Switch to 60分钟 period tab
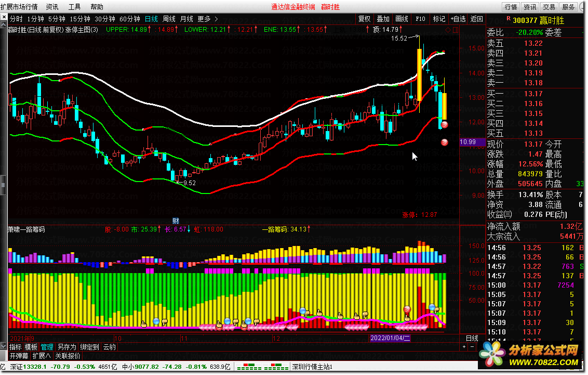The height and width of the screenshot is (375, 588). coord(130,19)
